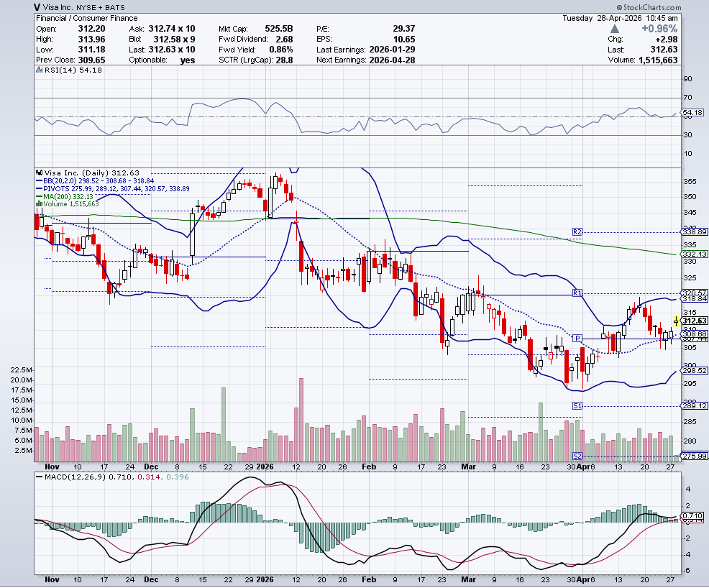This screenshot has height=588, width=709.
Task: Click the MACD(12,26,9) 0.710 legend label
Action: click(88, 477)
